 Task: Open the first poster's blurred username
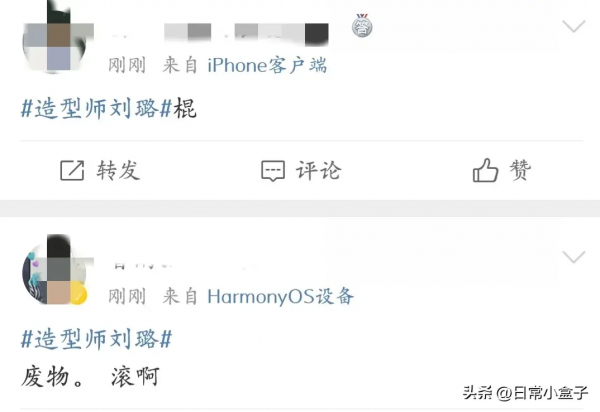tap(220, 34)
